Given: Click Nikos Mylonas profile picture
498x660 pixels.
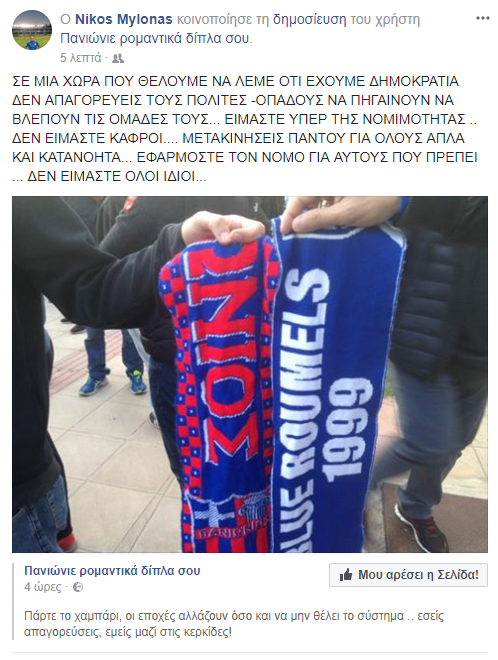Looking at the screenshot, I should point(32,30).
